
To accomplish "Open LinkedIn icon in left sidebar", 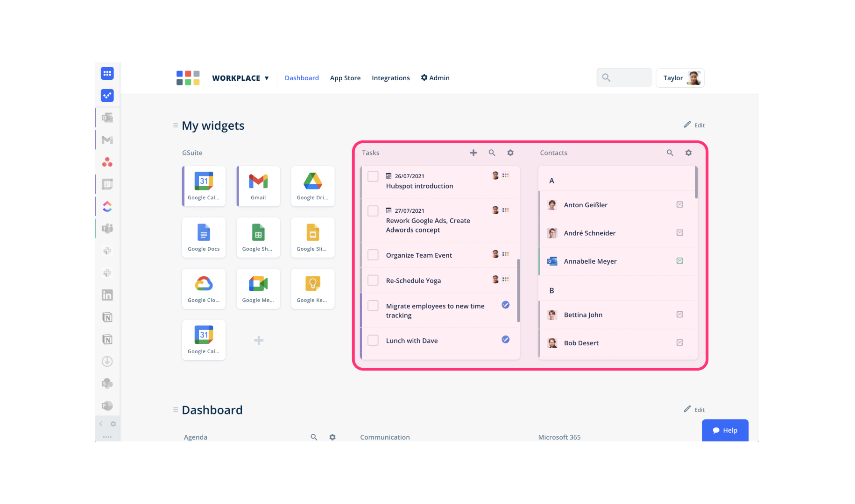I will pyautogui.click(x=107, y=295).
